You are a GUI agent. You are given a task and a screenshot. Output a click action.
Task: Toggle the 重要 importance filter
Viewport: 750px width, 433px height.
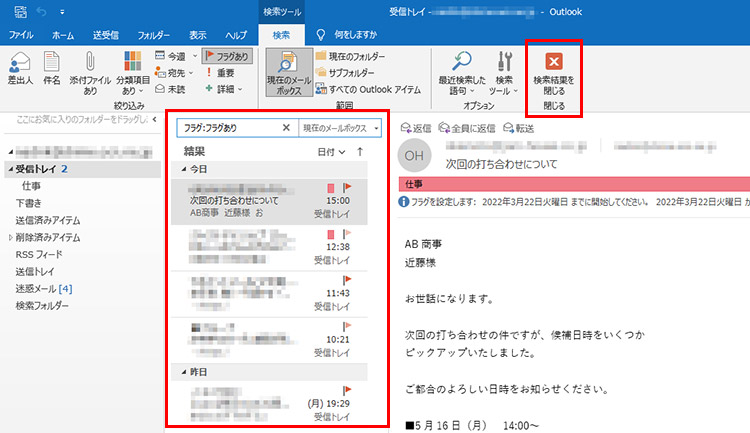pos(220,73)
